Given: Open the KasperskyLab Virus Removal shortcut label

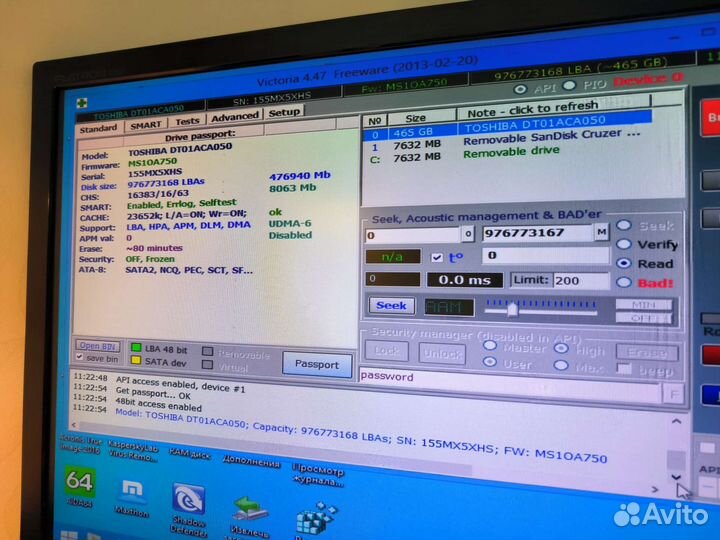Looking at the screenshot, I should click(132, 451).
